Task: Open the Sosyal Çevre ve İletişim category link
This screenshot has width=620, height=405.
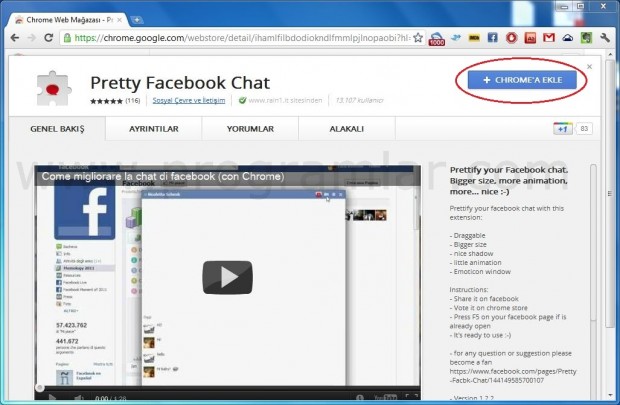Action: (189, 100)
